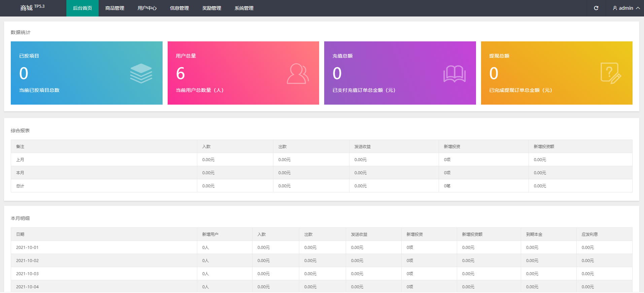Click the 当前已投项目总数 caption

pos(39,90)
